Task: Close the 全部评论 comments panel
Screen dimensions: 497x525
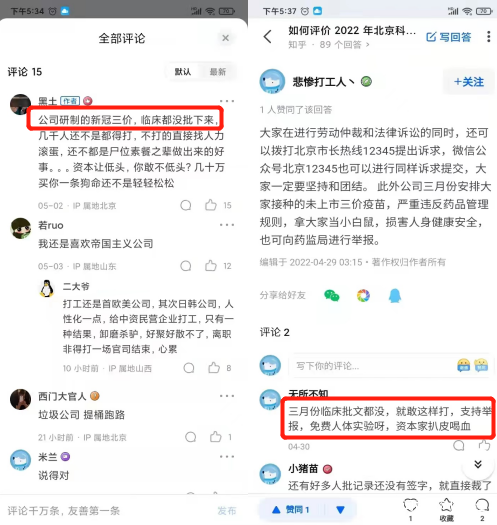Action: 225,38
